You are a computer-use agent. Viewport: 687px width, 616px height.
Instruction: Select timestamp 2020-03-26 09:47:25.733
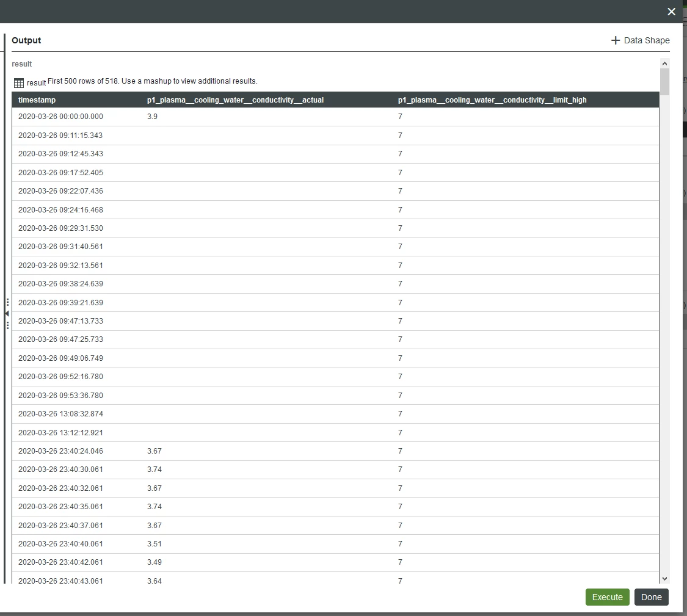[60, 339]
